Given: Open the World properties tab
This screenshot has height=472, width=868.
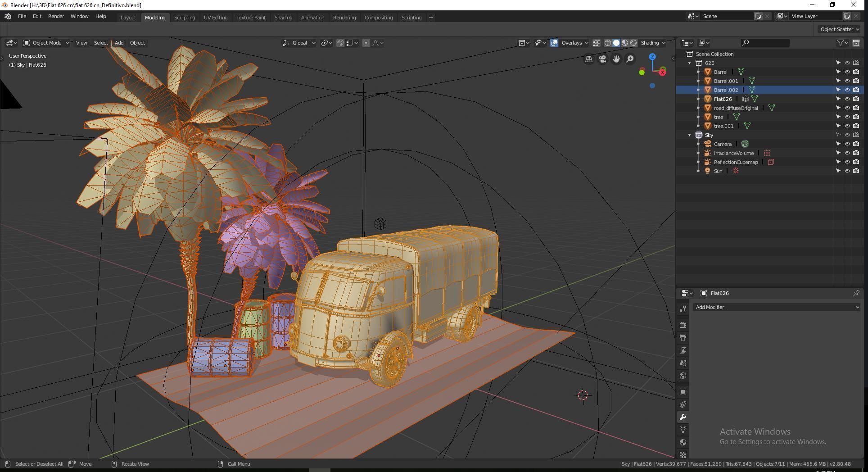Looking at the screenshot, I should (683, 376).
